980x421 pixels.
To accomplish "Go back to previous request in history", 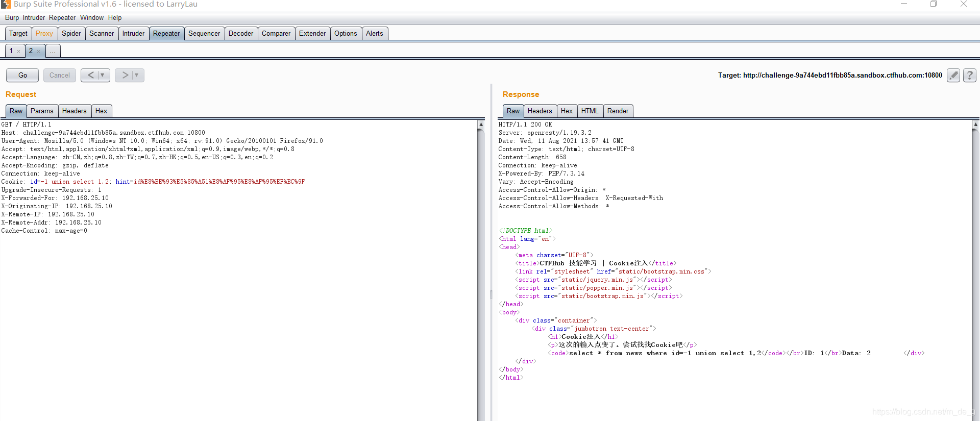I will point(90,75).
